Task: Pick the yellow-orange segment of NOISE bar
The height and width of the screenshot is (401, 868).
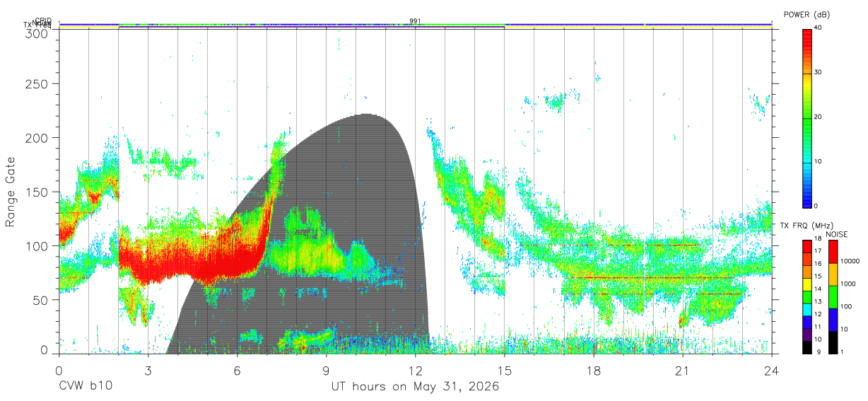Action: click(832, 274)
